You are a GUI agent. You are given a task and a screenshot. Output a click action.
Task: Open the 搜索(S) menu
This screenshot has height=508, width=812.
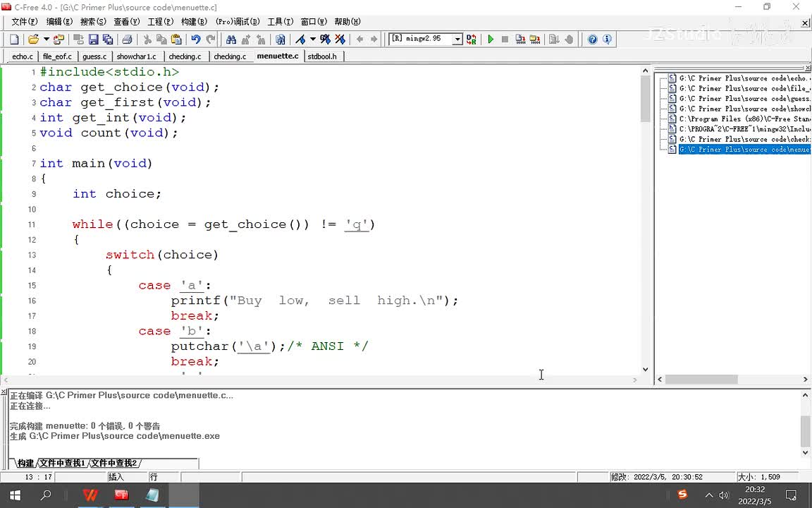click(x=93, y=22)
